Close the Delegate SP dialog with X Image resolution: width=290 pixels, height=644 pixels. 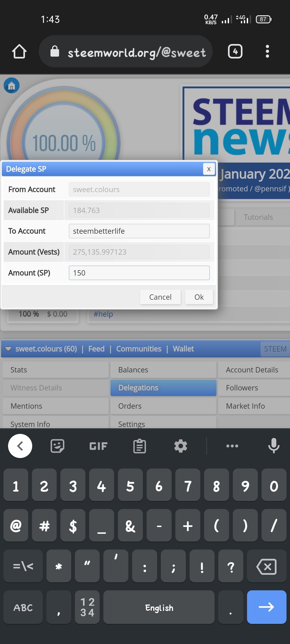click(x=209, y=169)
